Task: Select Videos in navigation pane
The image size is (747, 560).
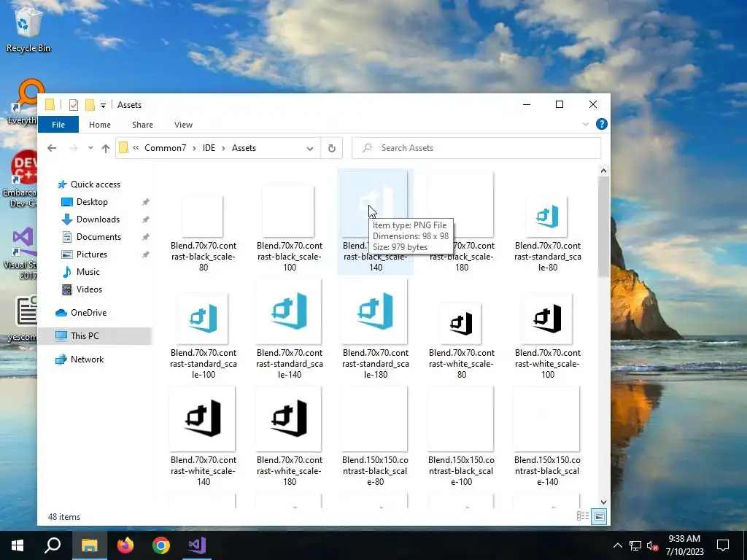Action: 89,289
